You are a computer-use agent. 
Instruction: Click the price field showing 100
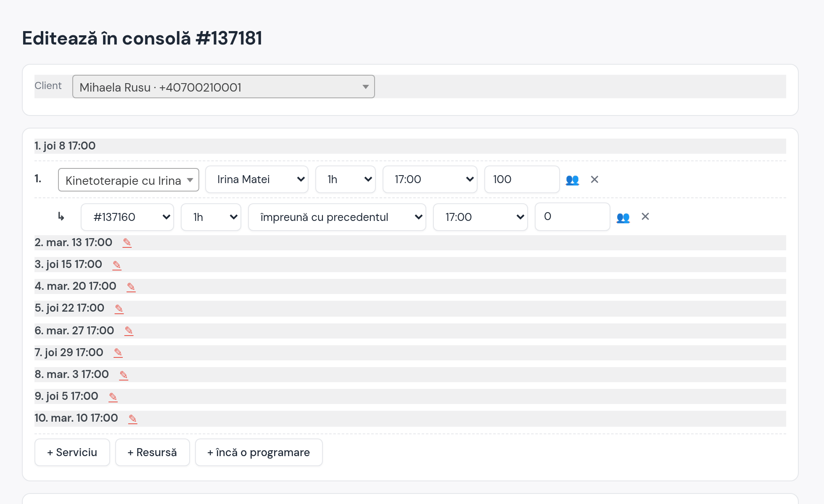pos(522,179)
